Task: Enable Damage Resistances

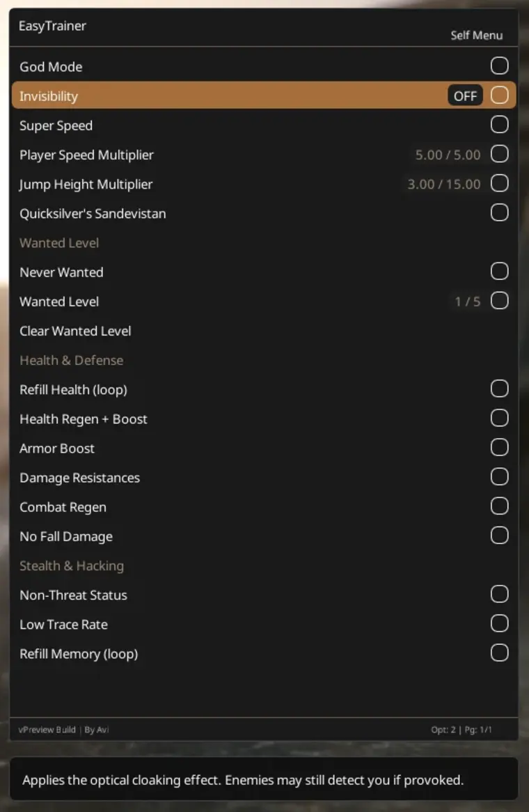Action: 499,476
